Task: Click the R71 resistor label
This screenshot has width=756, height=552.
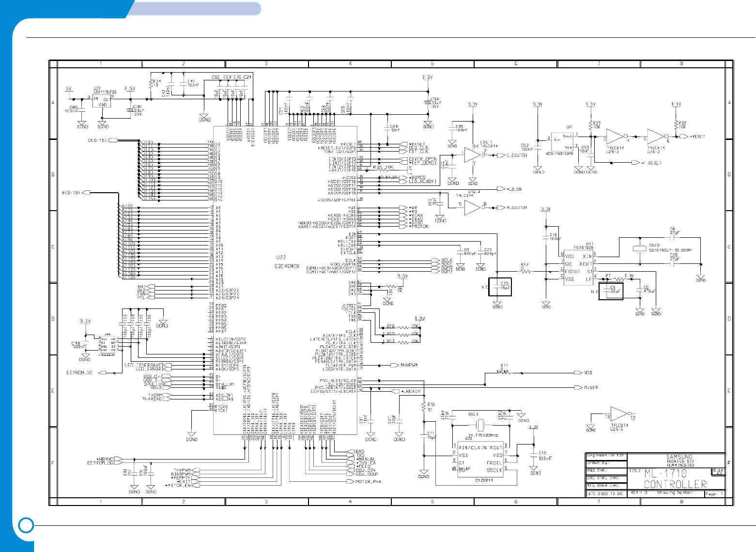Action: [x=504, y=366]
